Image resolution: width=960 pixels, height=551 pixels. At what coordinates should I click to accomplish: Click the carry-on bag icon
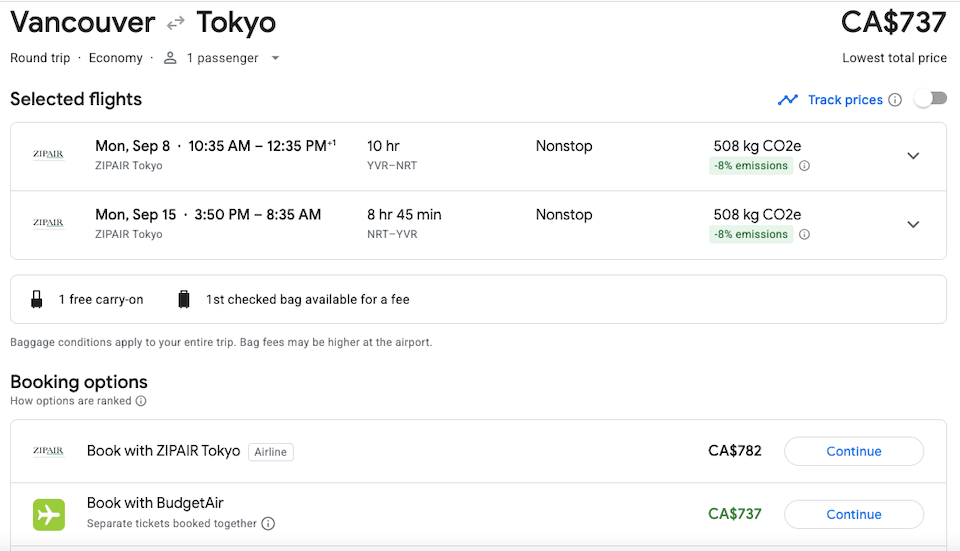[37, 299]
